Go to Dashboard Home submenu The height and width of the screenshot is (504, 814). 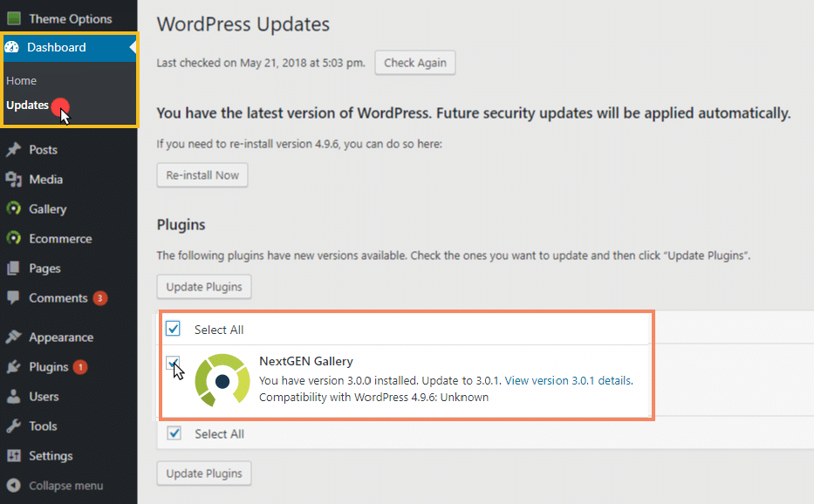21,80
